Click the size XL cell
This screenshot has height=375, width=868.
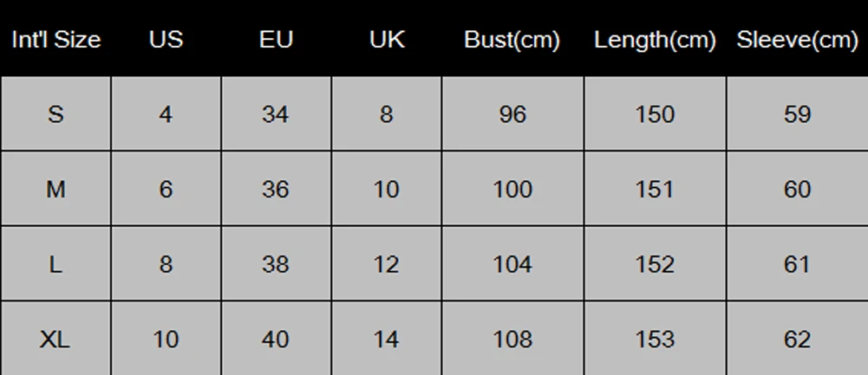pyautogui.click(x=55, y=339)
